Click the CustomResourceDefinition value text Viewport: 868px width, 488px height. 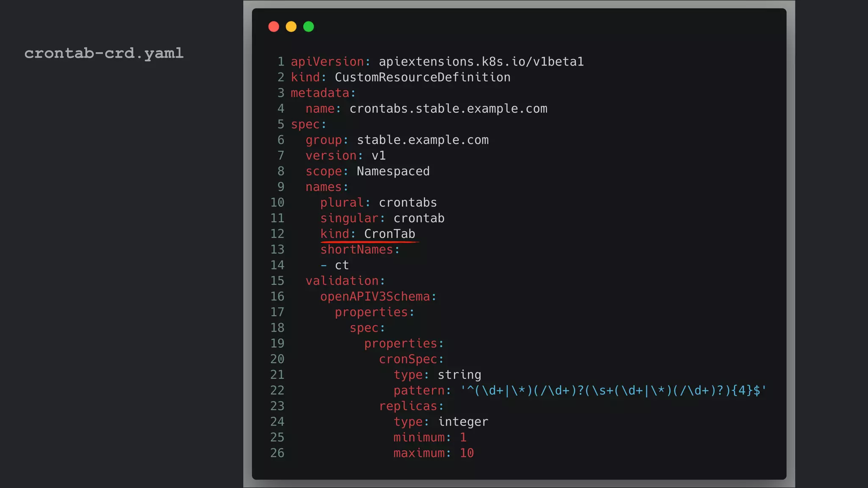(422, 78)
